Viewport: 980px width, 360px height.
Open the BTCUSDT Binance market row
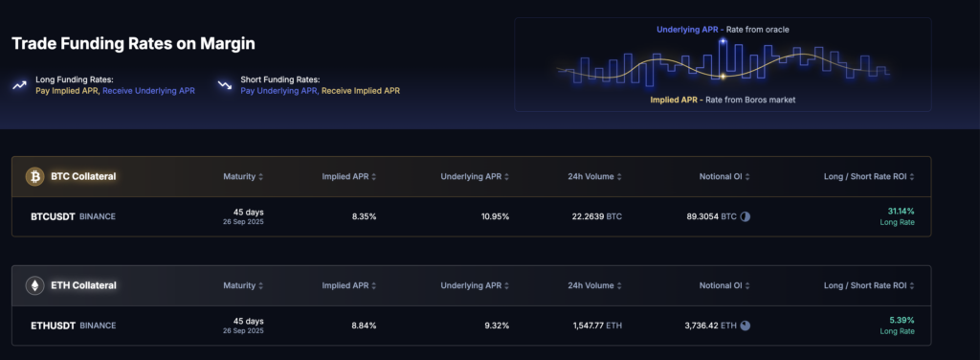click(x=472, y=217)
